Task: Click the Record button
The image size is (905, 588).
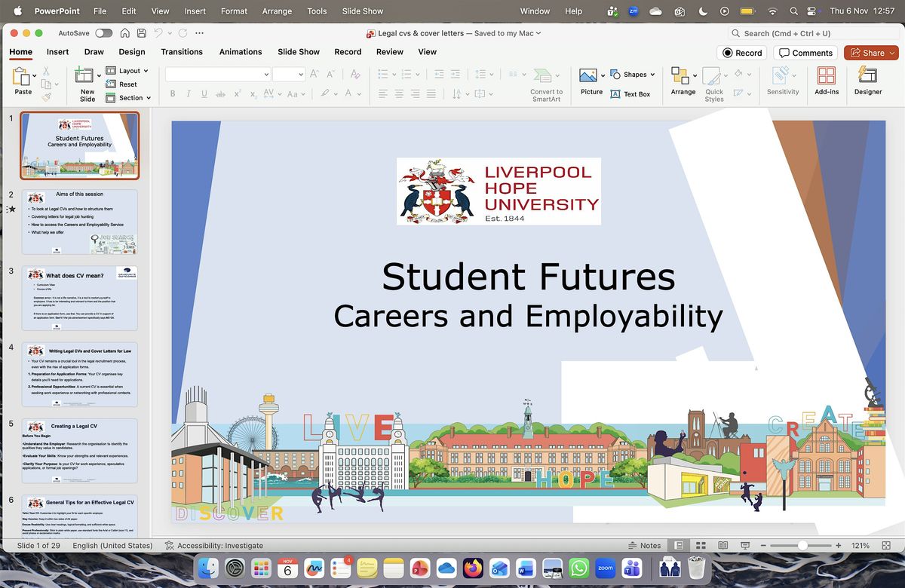Action: pos(741,53)
